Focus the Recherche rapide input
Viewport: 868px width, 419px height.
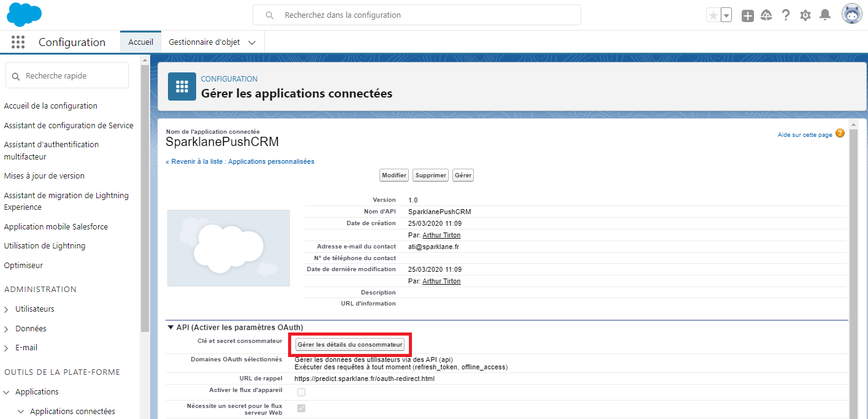pyautogui.click(x=67, y=75)
